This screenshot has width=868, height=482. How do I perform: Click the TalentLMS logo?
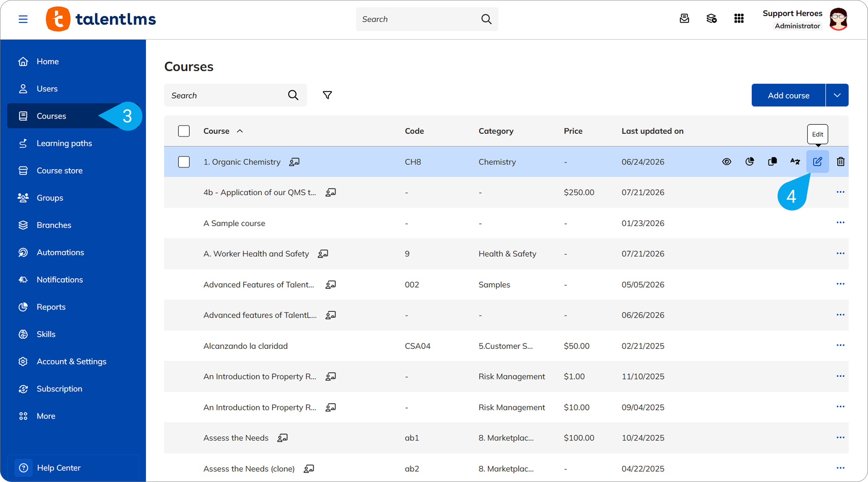[101, 19]
